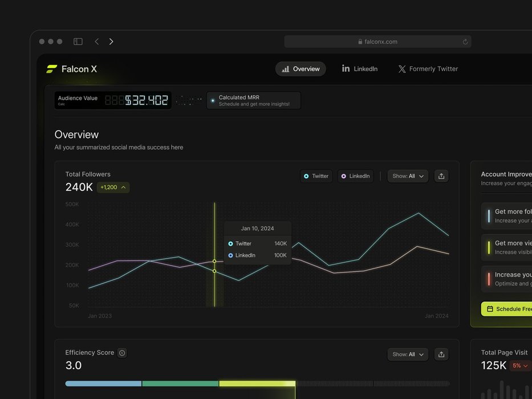Export the Total Followers chart via share icon
This screenshot has height=399, width=532.
[441, 176]
